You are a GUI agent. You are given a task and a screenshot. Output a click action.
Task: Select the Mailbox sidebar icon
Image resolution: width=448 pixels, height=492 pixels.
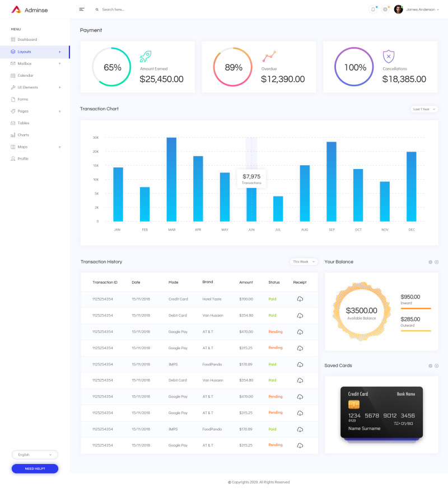pyautogui.click(x=12, y=63)
